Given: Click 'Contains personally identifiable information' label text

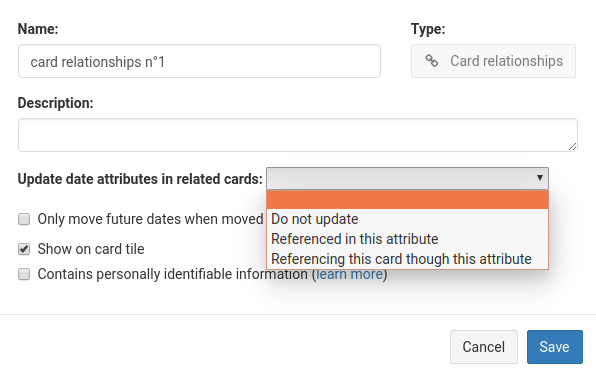Looking at the screenshot, I should (x=173, y=274).
